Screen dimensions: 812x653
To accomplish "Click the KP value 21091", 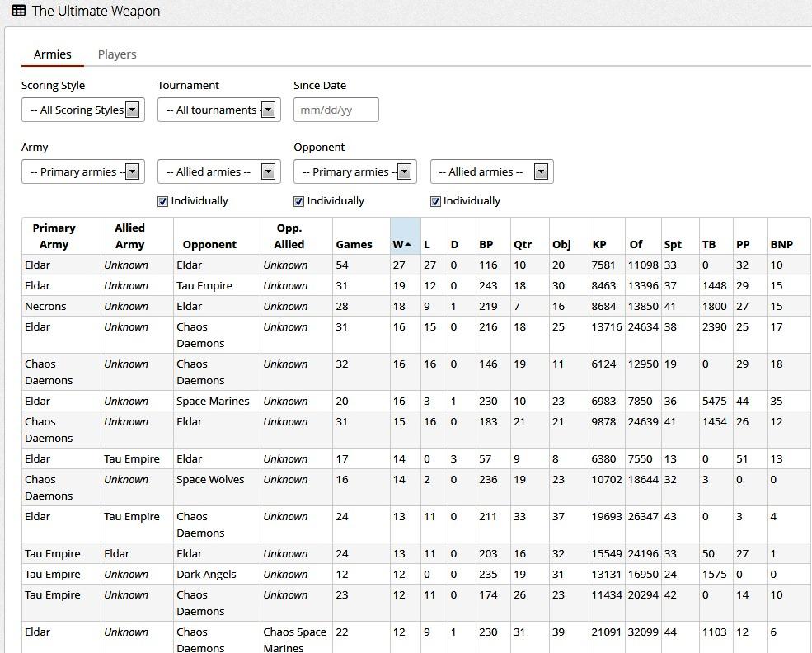I will pos(607,632).
